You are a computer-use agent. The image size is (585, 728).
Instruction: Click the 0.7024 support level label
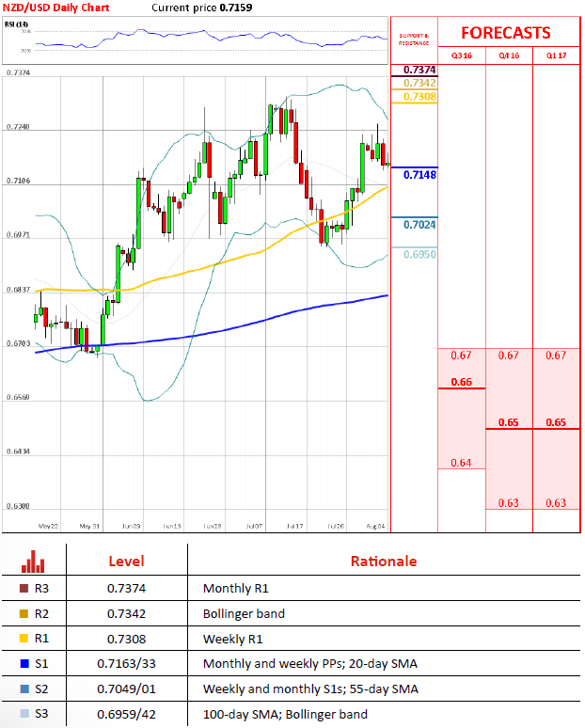tap(419, 225)
